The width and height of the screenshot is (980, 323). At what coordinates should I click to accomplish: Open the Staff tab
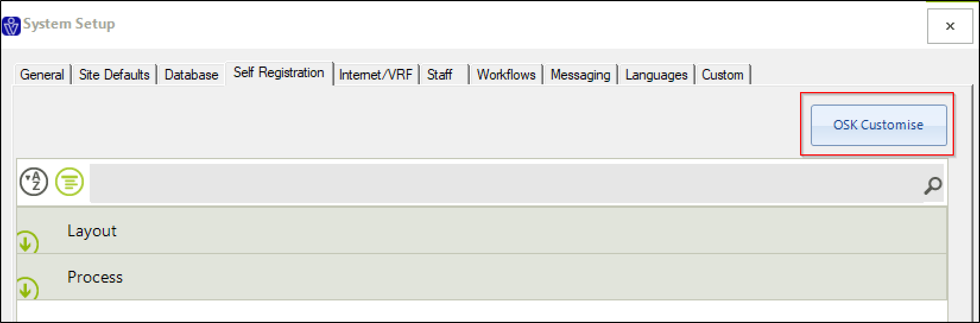[x=444, y=75]
